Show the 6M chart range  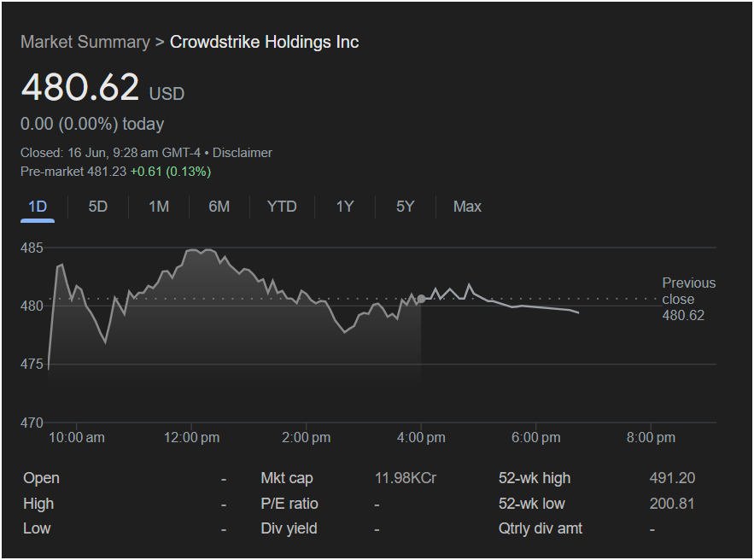[x=219, y=207]
